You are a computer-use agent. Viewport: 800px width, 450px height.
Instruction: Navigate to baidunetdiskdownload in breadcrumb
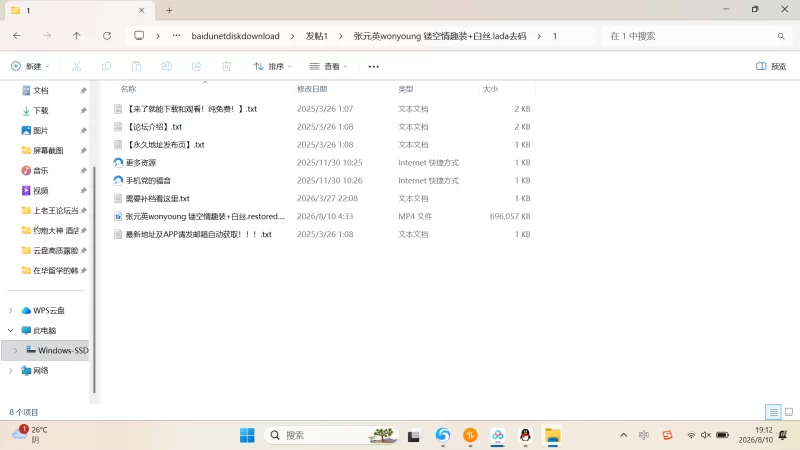[x=235, y=36]
